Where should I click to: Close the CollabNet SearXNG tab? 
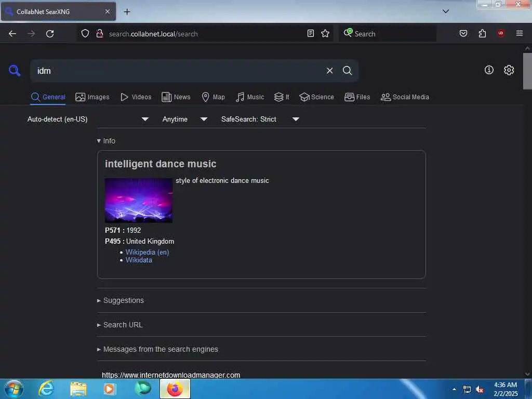(107, 11)
